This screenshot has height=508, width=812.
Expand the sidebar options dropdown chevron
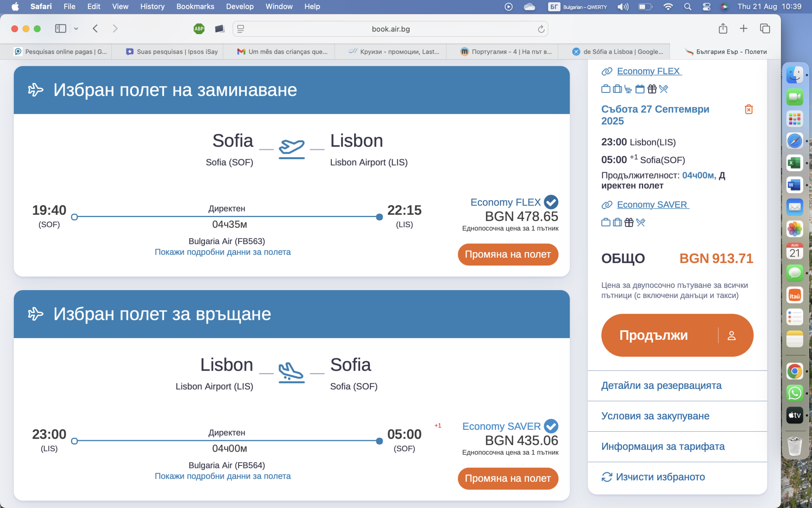76,29
